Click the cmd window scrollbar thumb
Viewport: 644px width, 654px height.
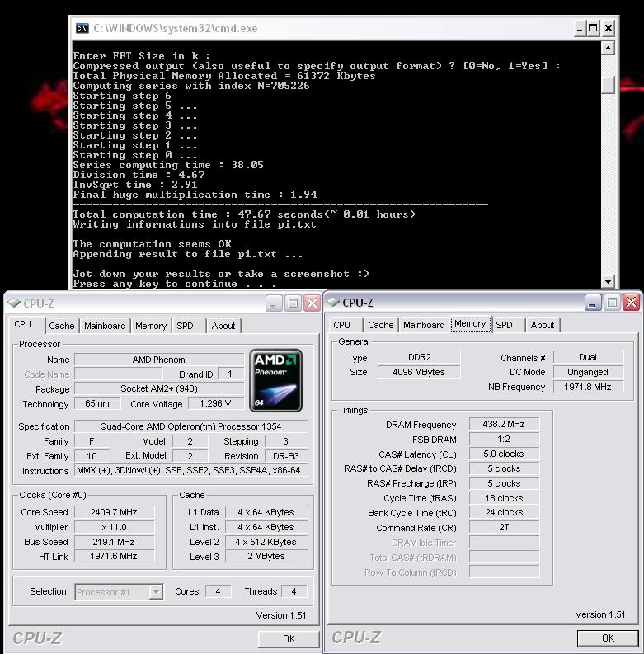(608, 85)
